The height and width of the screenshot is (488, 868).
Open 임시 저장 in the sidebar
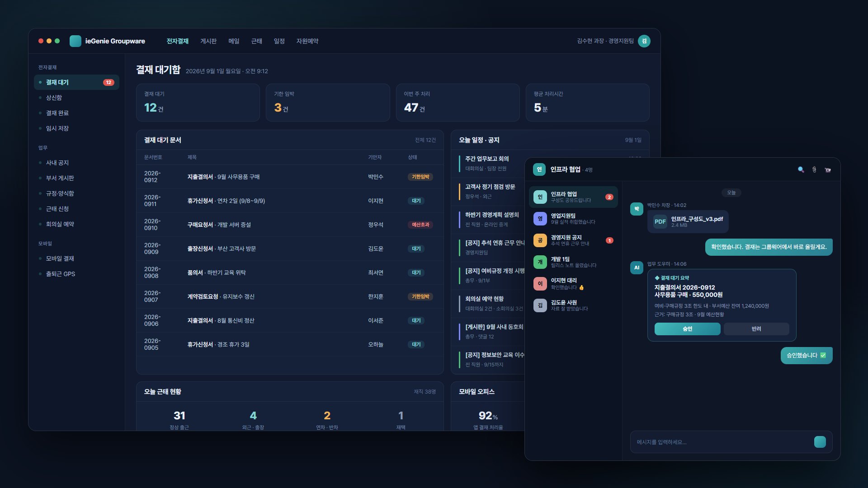click(x=76, y=128)
